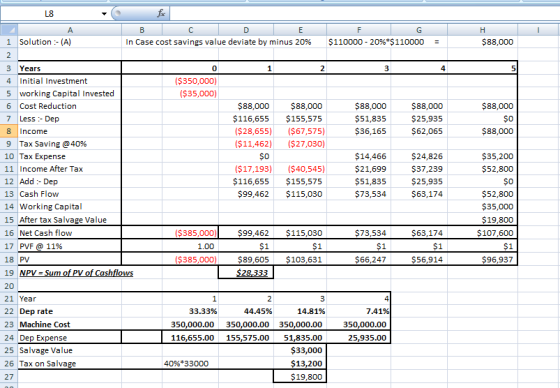Click 'Tax Saving @40%' label
The height and width of the screenshot is (388, 560).
[53, 144]
